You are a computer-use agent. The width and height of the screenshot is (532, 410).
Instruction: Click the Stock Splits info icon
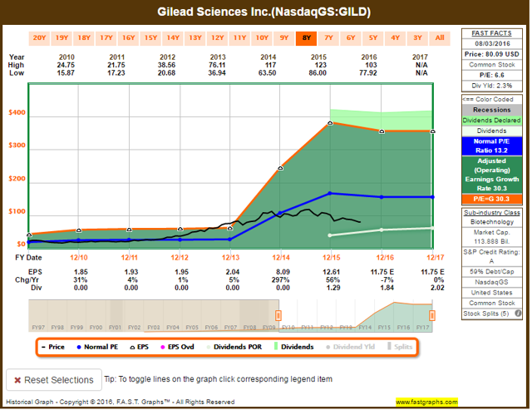point(518,314)
